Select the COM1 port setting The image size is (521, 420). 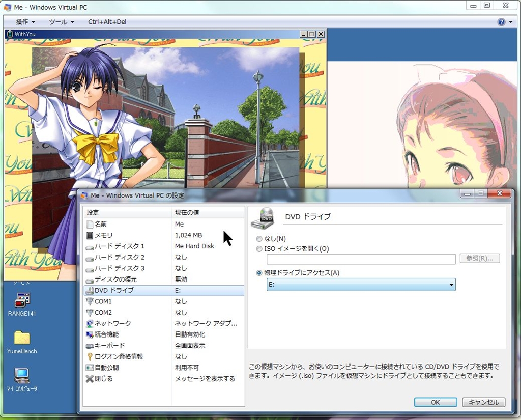coord(103,301)
